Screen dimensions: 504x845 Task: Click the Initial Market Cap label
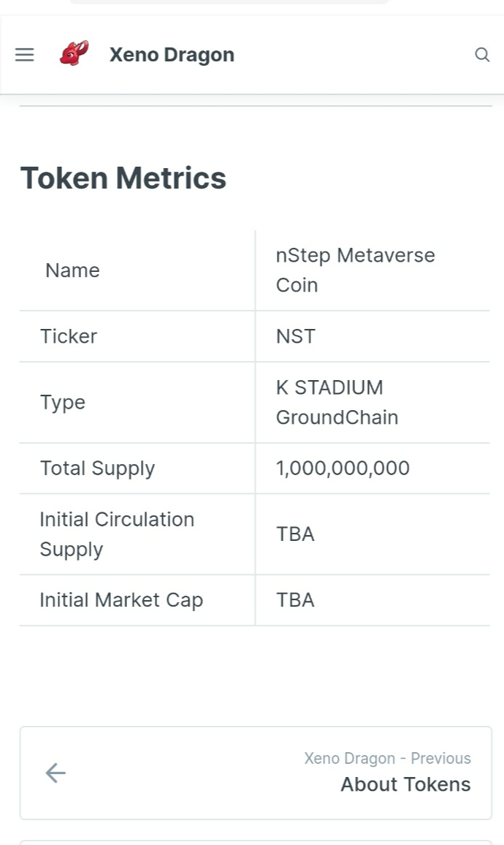click(x=121, y=600)
